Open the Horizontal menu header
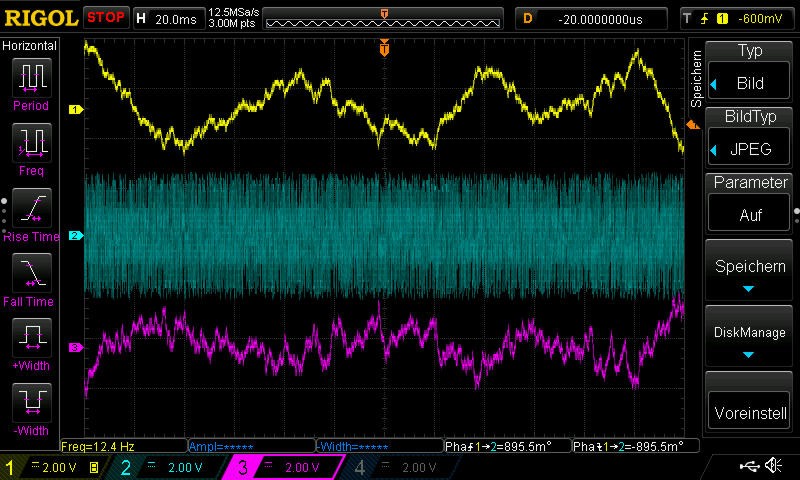Image resolution: width=800 pixels, height=480 pixels. point(30,46)
